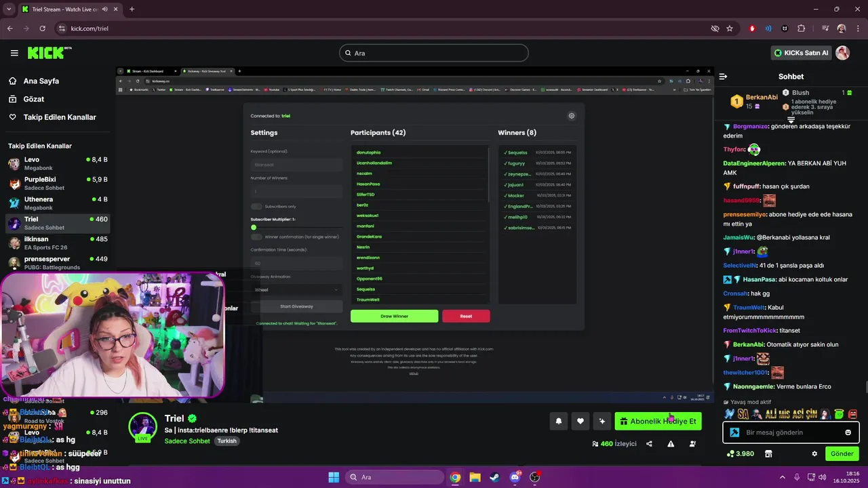Viewport: 868px width, 488px height.
Task: Show hidden system tray icons chevron
Action: pyautogui.click(x=782, y=477)
